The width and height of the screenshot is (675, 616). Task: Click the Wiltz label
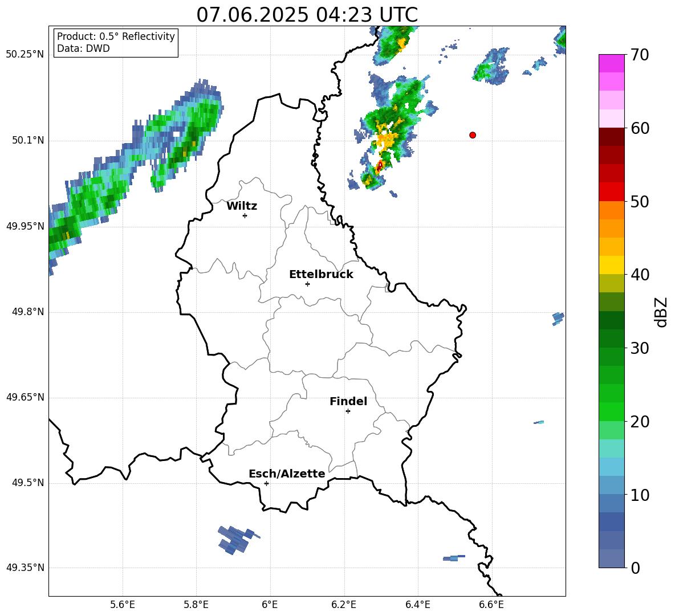coord(242,206)
